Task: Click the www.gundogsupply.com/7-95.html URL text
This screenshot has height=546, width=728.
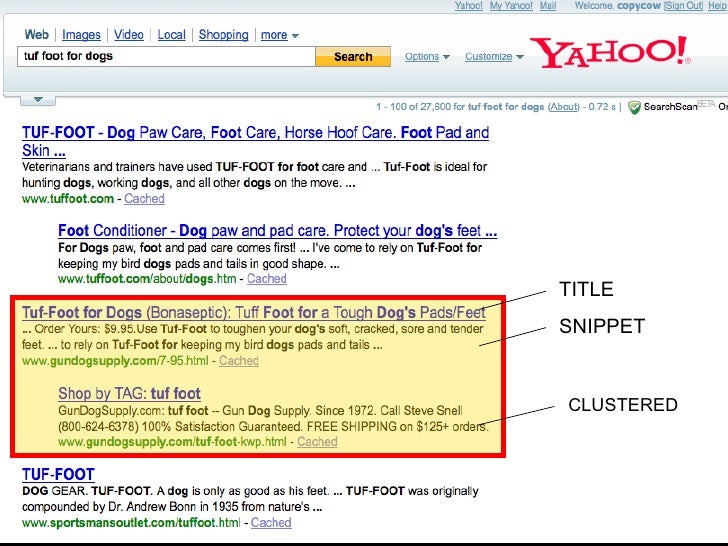Action: (115, 361)
